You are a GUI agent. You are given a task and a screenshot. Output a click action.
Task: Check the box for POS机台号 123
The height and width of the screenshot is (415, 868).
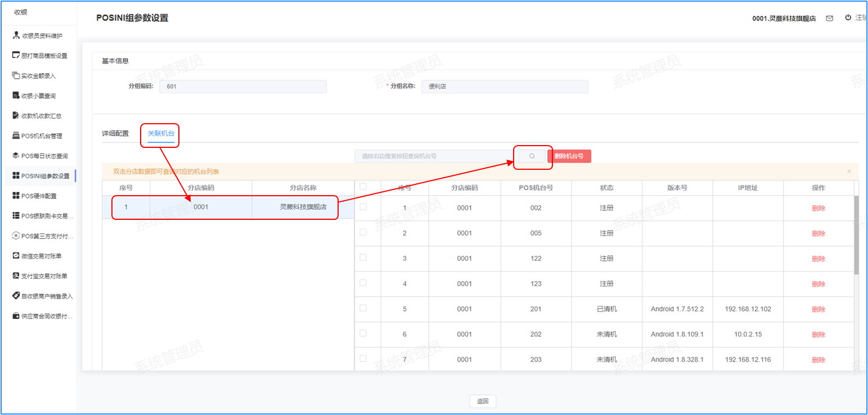pyautogui.click(x=363, y=283)
